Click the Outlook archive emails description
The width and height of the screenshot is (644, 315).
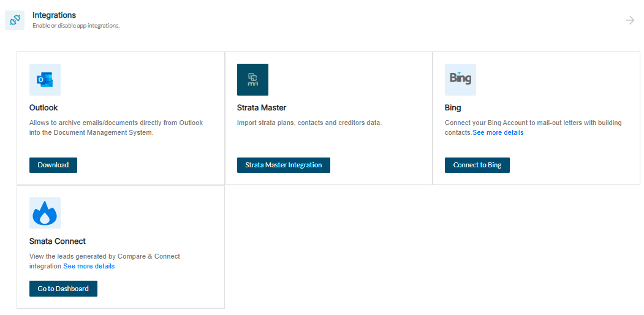pyautogui.click(x=116, y=127)
